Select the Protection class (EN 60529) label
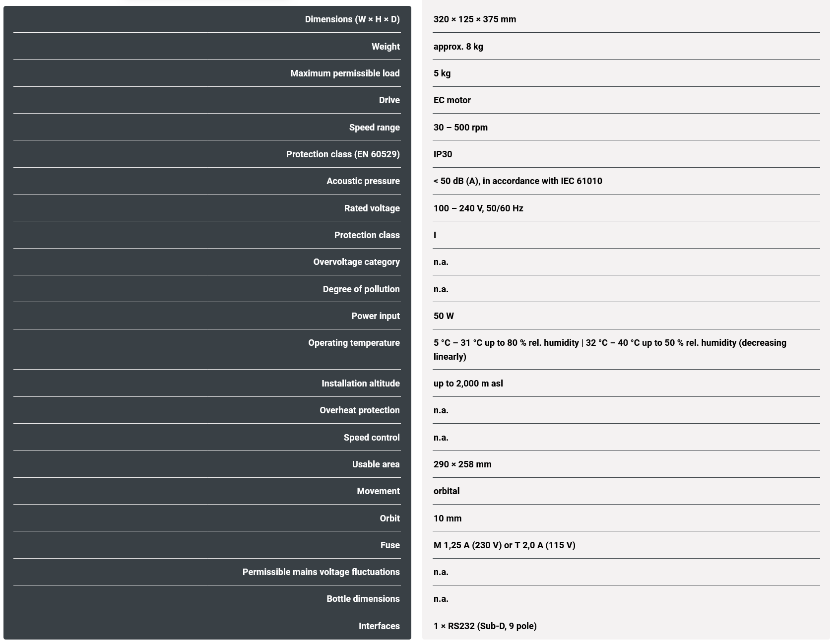This screenshot has height=644, width=838. click(x=343, y=154)
